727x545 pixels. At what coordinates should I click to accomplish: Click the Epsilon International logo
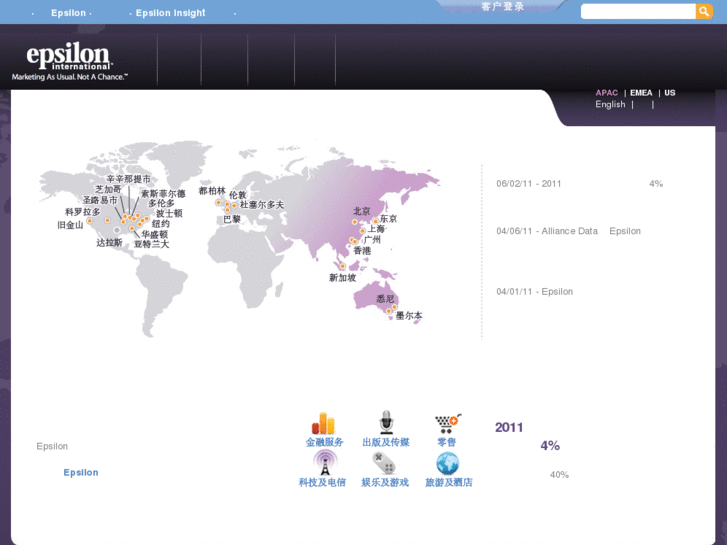click(69, 62)
